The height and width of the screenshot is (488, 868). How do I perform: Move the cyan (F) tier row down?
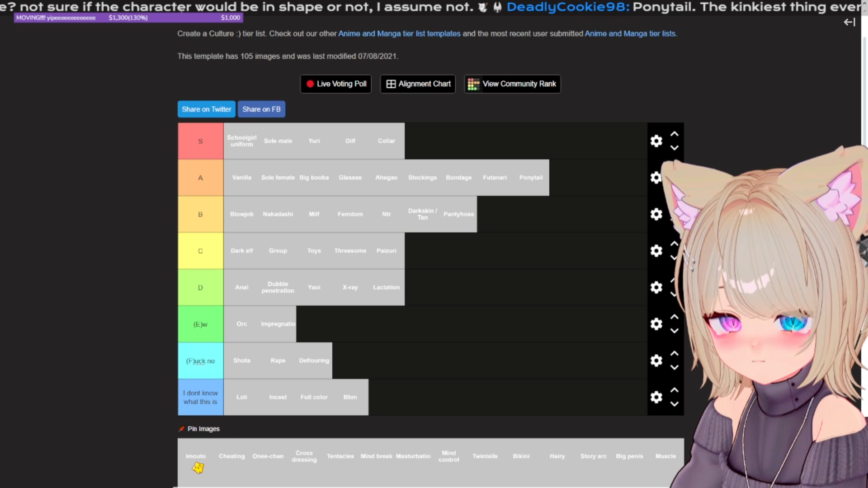click(x=674, y=367)
